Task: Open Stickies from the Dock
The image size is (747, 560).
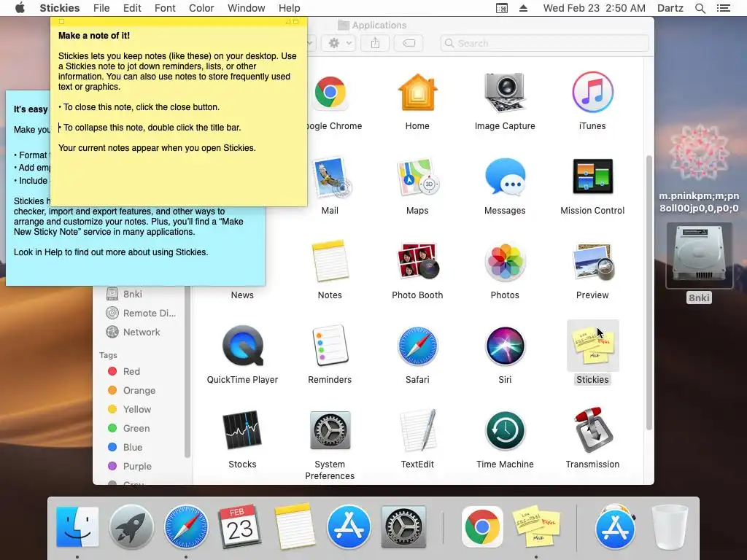Action: [x=536, y=528]
